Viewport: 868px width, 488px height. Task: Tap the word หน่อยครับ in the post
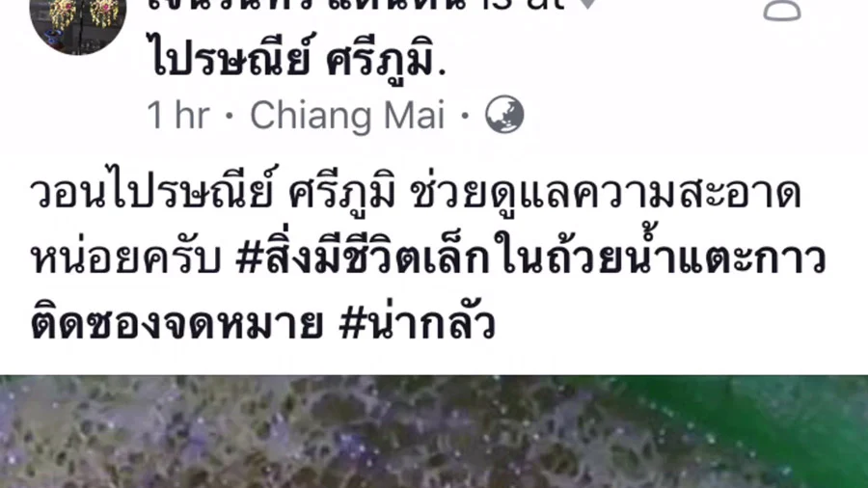pos(125,258)
